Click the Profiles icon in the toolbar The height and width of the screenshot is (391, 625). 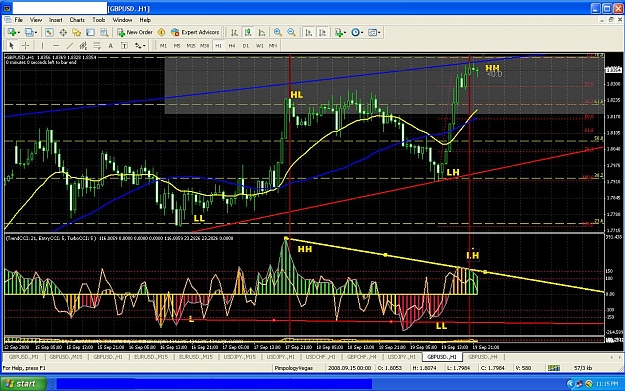tap(29, 32)
